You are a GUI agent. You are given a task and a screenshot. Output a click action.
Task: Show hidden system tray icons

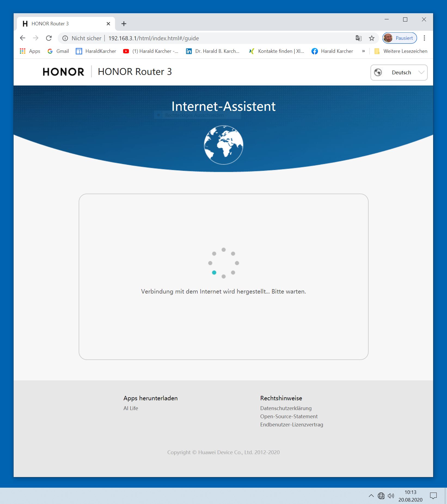pos(371,496)
